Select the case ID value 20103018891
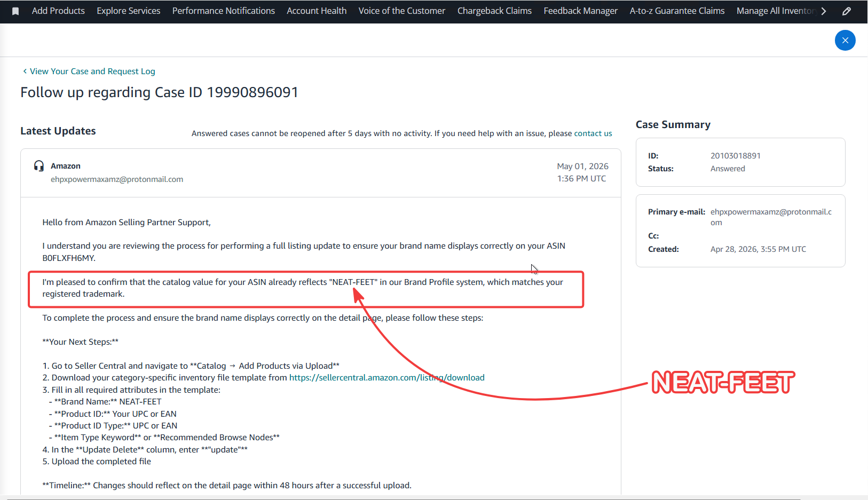Image resolution: width=868 pixels, height=500 pixels. click(x=736, y=156)
